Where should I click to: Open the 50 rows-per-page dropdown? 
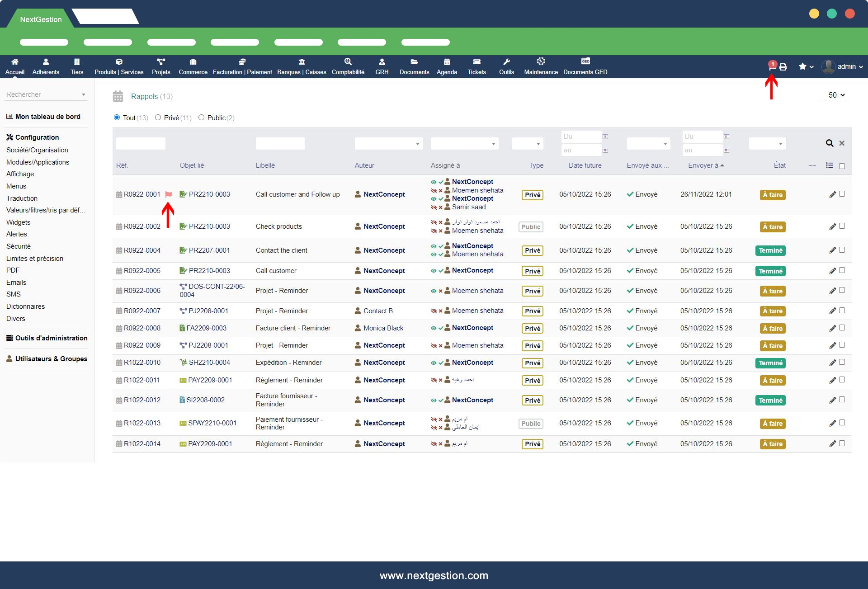tap(836, 95)
